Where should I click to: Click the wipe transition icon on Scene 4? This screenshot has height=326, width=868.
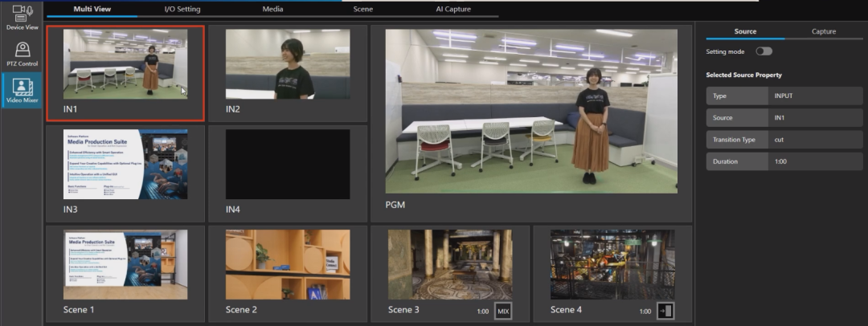pos(665,312)
